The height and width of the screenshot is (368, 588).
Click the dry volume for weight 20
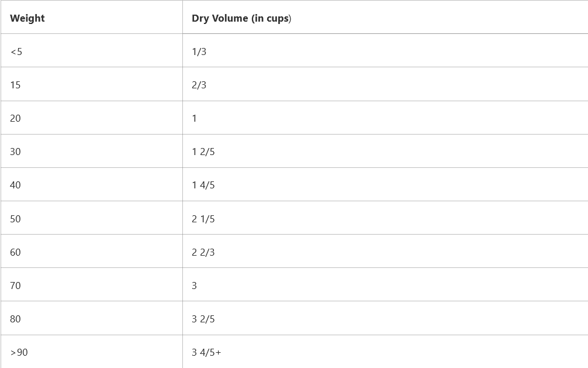click(x=195, y=118)
